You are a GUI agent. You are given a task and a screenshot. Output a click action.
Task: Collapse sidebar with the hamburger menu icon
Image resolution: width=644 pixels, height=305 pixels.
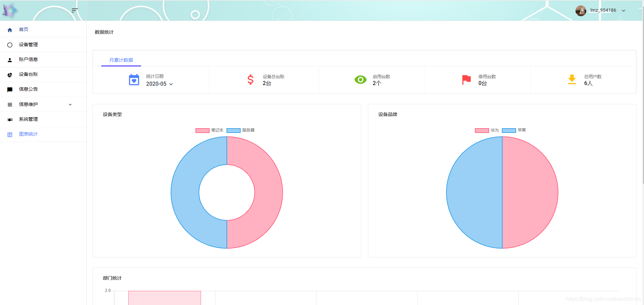click(75, 10)
